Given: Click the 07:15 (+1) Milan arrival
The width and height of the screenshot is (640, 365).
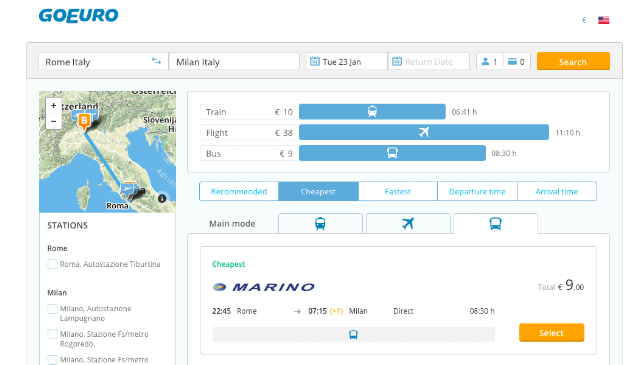Looking at the screenshot, I should pyautogui.click(x=338, y=311).
